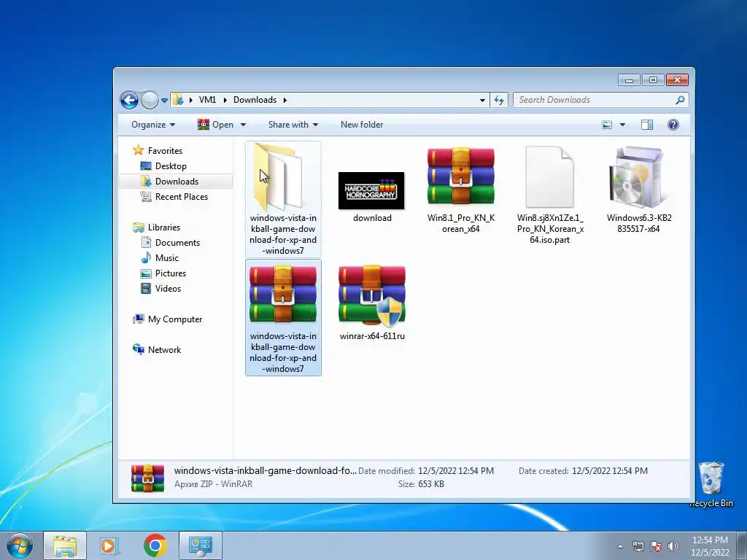
Task: Show hidden icons in system tray
Action: point(620,546)
